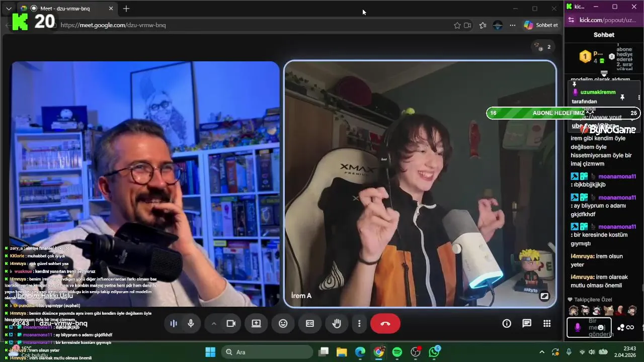This screenshot has height=362, width=644.
Task: Turn off the camera in Meet
Action: tap(231, 324)
